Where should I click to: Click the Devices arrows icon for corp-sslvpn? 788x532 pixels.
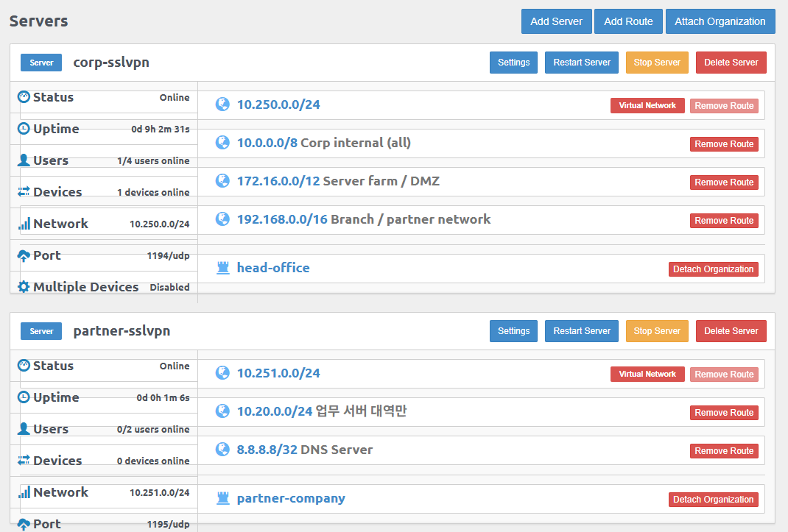pyautogui.click(x=24, y=192)
